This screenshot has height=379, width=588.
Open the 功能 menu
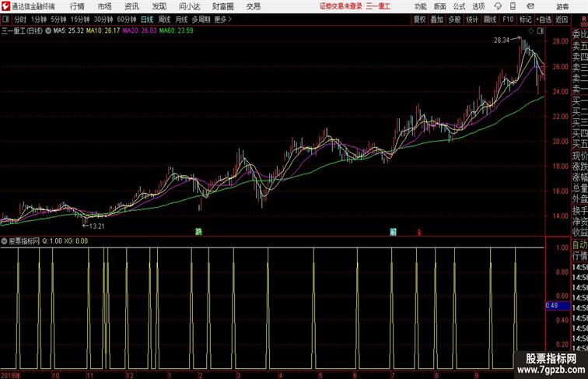click(x=420, y=6)
